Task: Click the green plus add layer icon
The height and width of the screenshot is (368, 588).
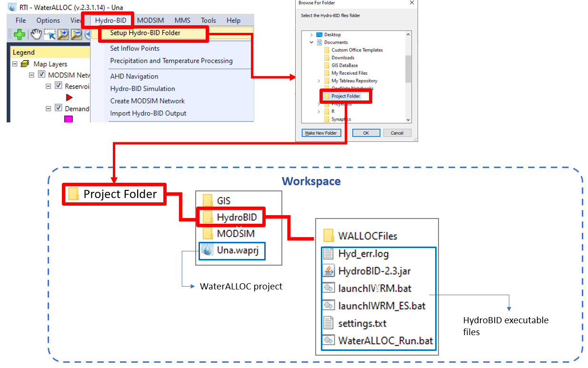Action: pos(20,34)
